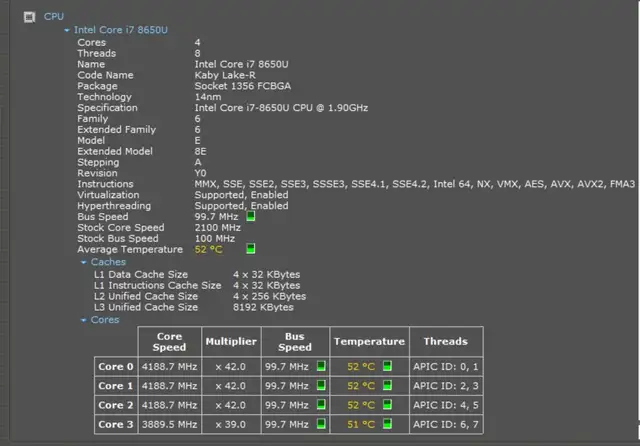The height and width of the screenshot is (446, 640).
Task: Click the Core 3 row label
Action: point(116,424)
